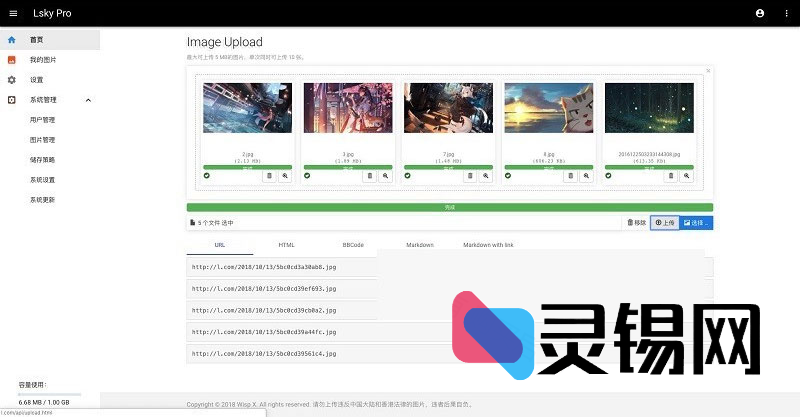Image resolution: width=800 pixels, height=417 pixels.
Task: Delete the 20161225 file with its trash icon
Action: [671, 176]
